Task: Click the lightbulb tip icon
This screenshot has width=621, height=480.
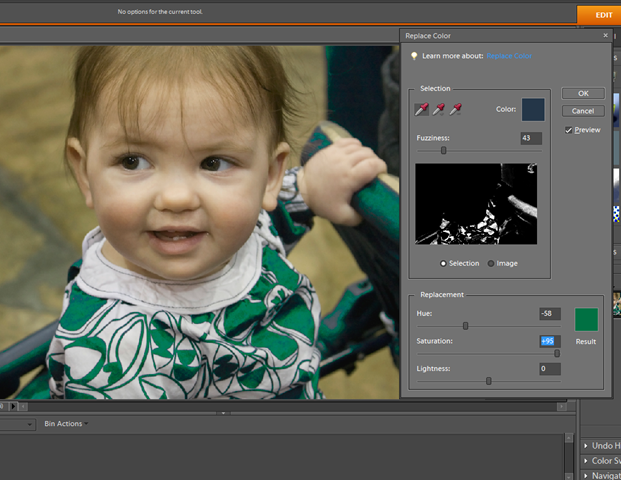Action: (x=414, y=56)
